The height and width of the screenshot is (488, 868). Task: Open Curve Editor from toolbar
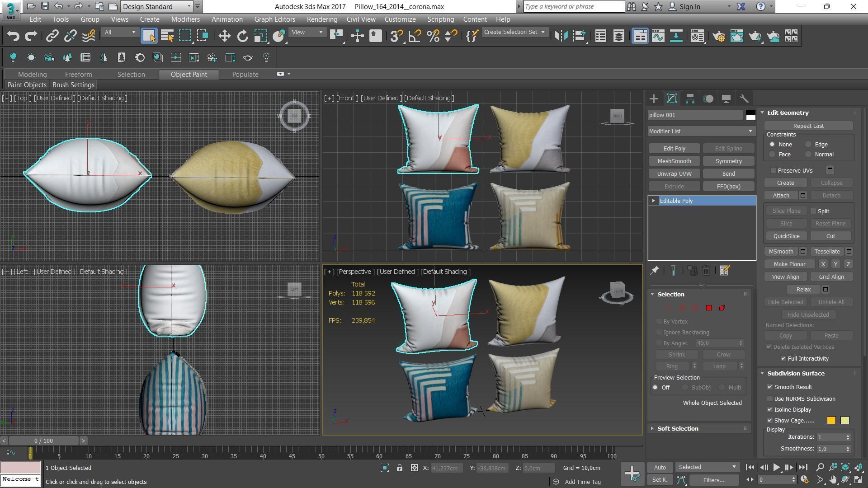pyautogui.click(x=658, y=36)
